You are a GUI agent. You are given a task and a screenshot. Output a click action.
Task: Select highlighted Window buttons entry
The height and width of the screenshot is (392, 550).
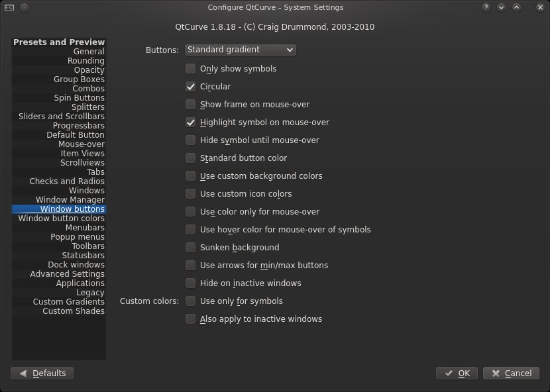(x=59, y=209)
